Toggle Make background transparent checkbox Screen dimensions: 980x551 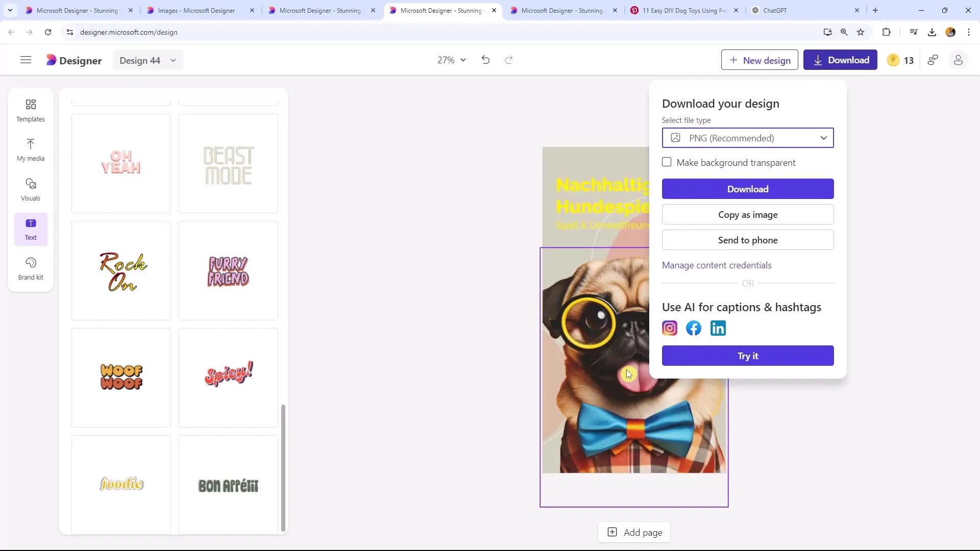click(667, 162)
